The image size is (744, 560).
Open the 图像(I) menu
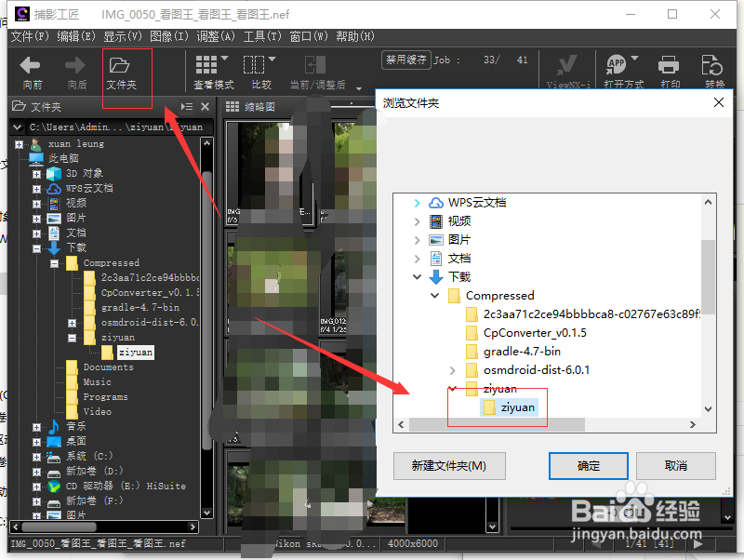tap(169, 36)
